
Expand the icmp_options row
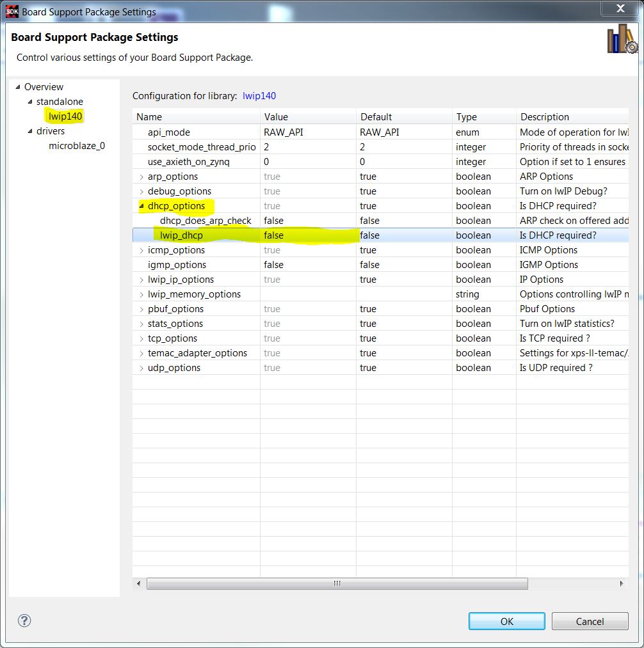coord(141,251)
